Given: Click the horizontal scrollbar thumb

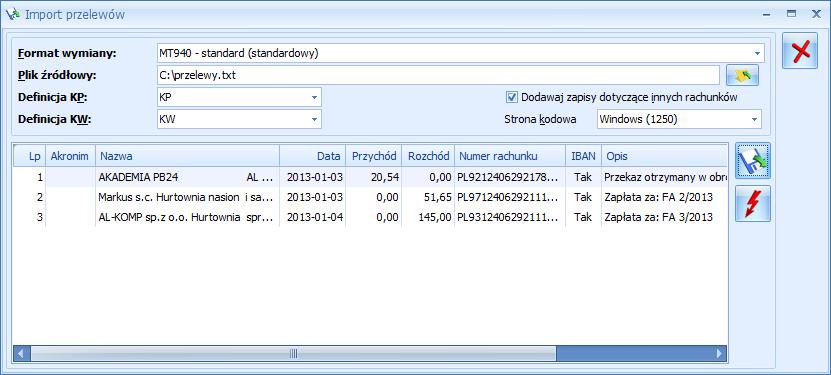Looking at the screenshot, I should 293,354.
